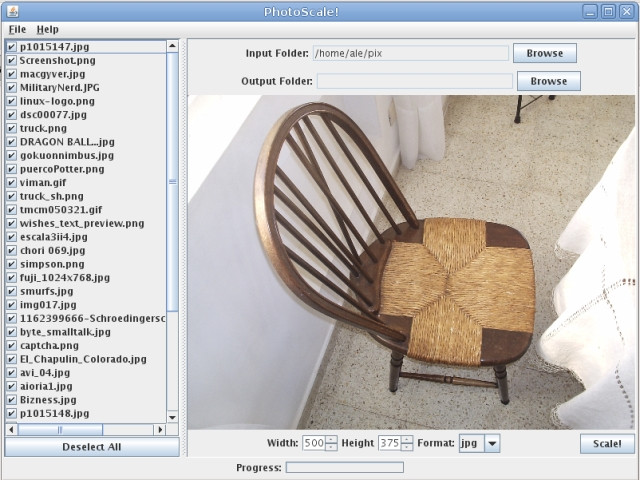Toggle the puercoPotter.png checkbox
Image resolution: width=640 pixels, height=480 pixels.
11,169
